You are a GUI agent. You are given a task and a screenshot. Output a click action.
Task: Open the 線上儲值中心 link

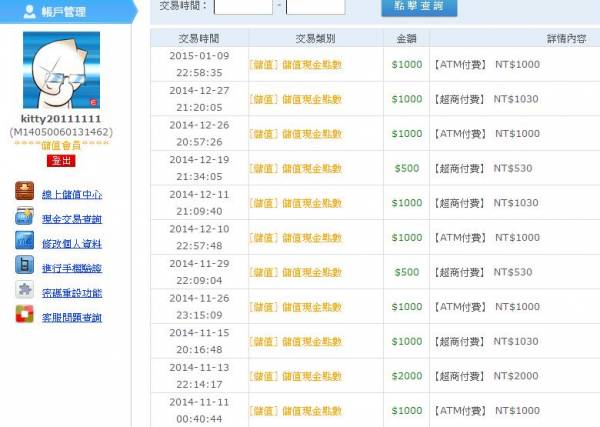71,194
